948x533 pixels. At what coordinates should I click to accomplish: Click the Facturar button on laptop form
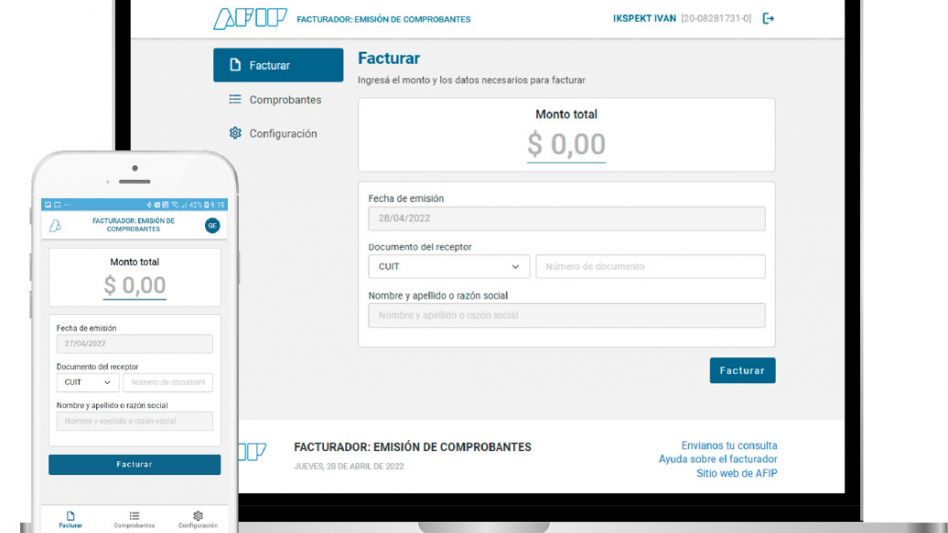coord(742,370)
